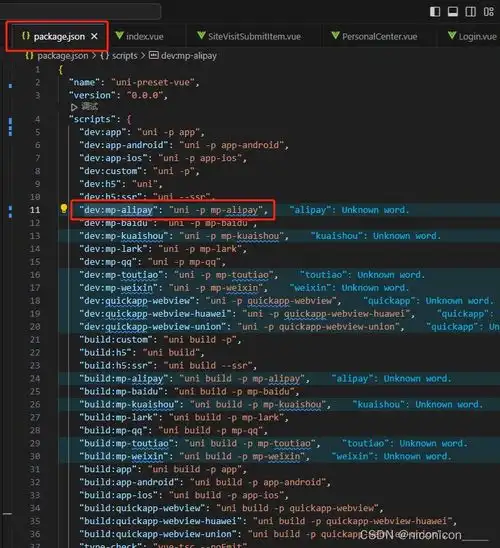500x548 pixels.
Task: Open customize layout icon
Action: 489,12
